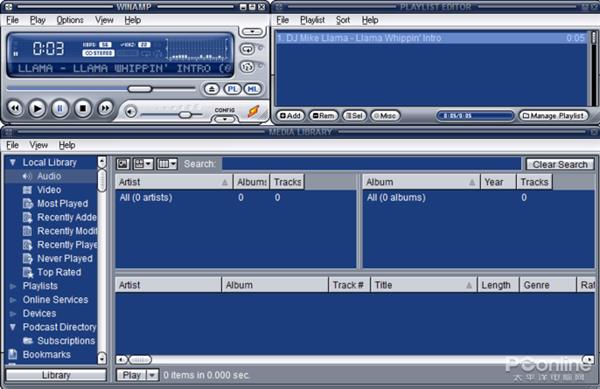This screenshot has height=389, width=600.
Task: Pause playback with the Pause button
Action: tap(60, 109)
